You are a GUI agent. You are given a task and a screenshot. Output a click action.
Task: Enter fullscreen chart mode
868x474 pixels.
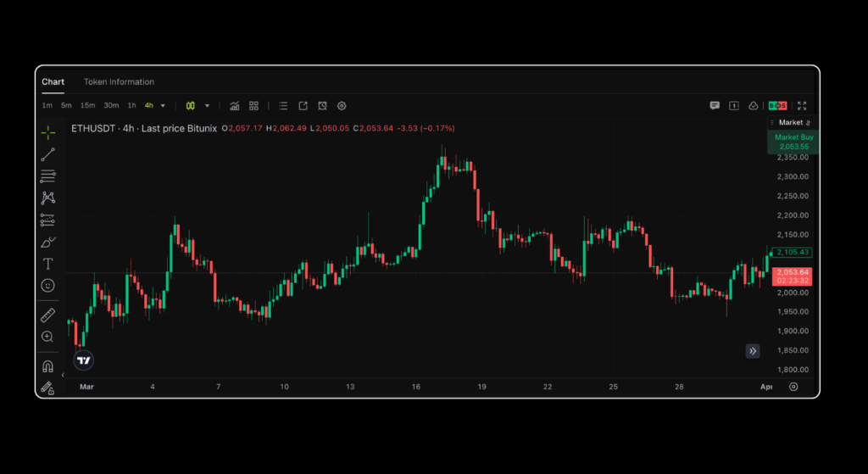[802, 106]
